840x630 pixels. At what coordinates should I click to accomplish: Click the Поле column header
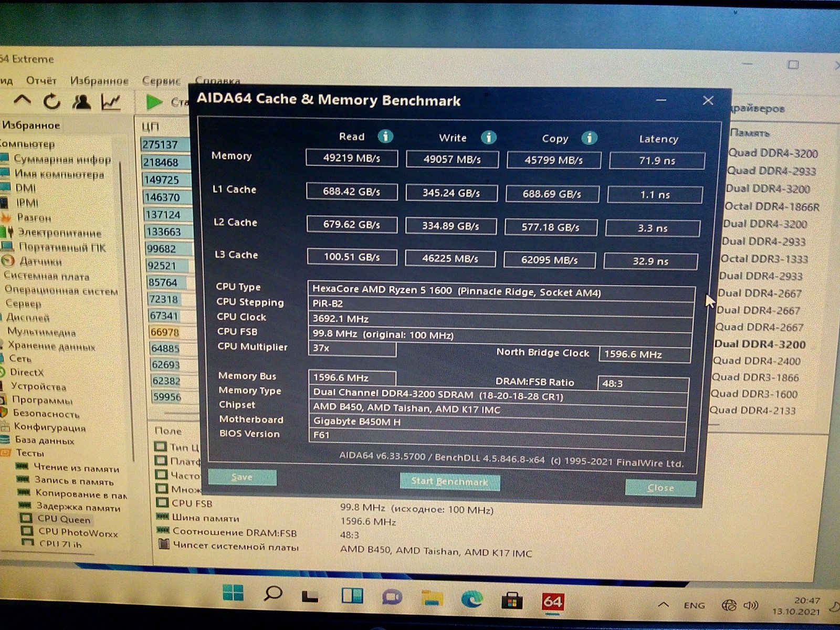tap(168, 431)
